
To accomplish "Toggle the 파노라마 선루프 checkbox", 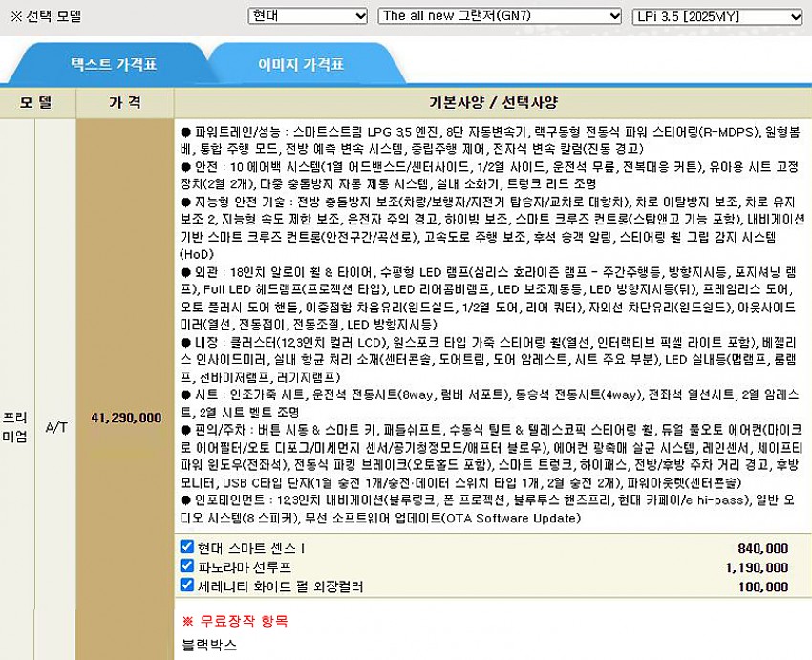I will [187, 566].
